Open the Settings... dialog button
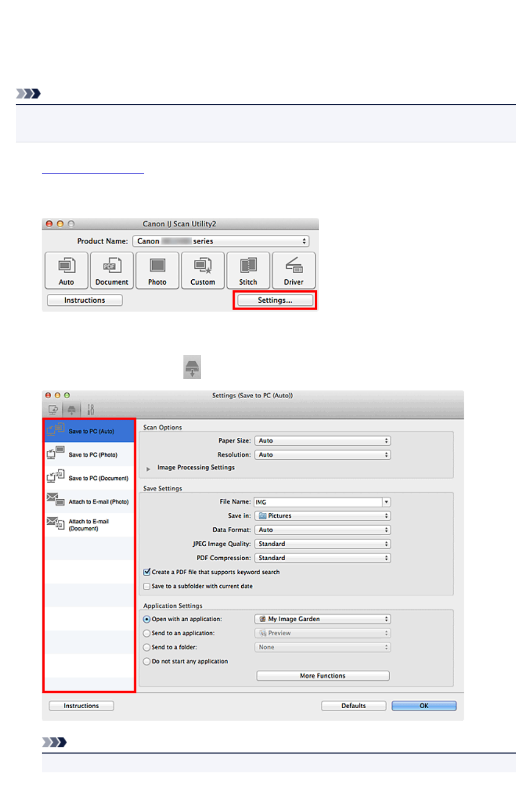Image resolution: width=532 pixels, height=789 pixels. coord(275,300)
